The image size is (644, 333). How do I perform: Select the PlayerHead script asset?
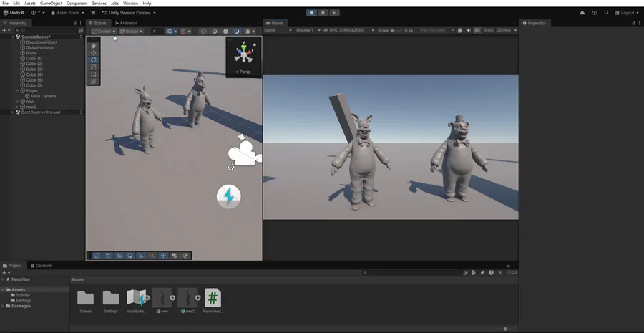(213, 301)
